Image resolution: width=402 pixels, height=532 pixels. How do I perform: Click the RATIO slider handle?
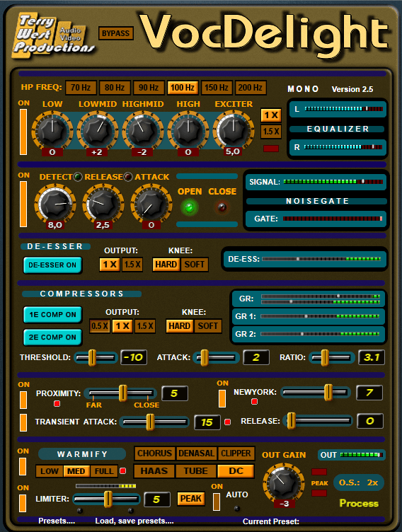325,357
